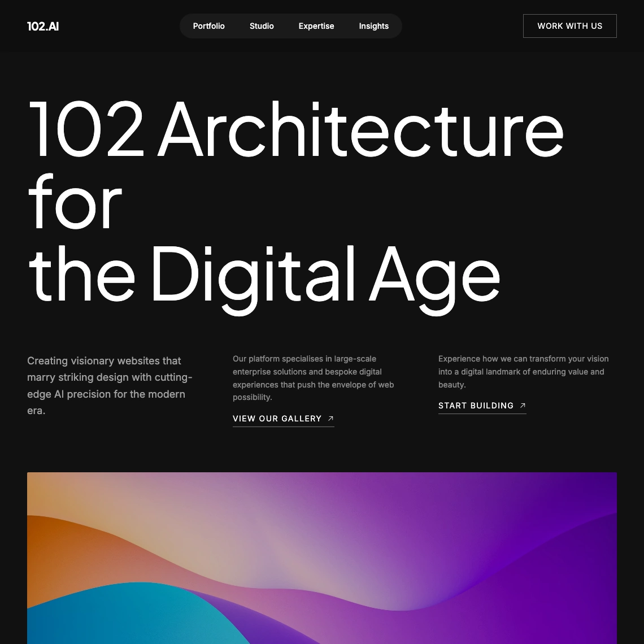The height and width of the screenshot is (644, 644).
Task: Click the "Creating visionary websites" intro paragraph
Action: [x=110, y=385]
